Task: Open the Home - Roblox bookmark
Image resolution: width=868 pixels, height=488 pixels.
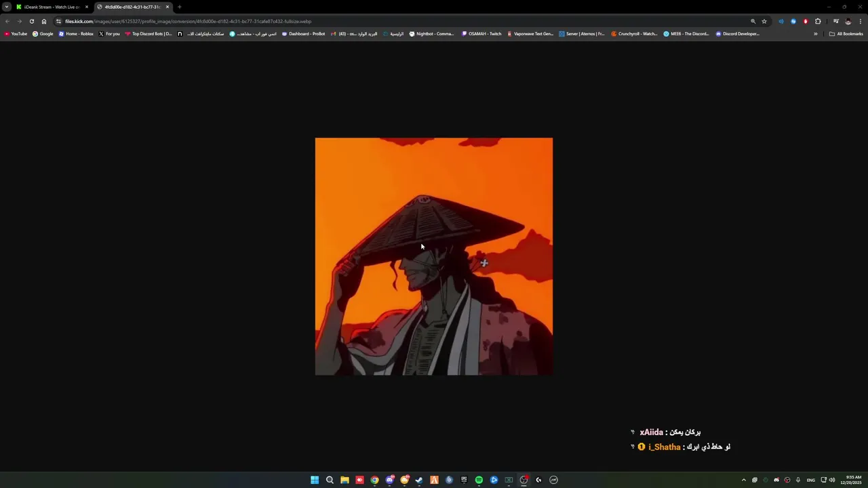Action: (x=76, y=34)
